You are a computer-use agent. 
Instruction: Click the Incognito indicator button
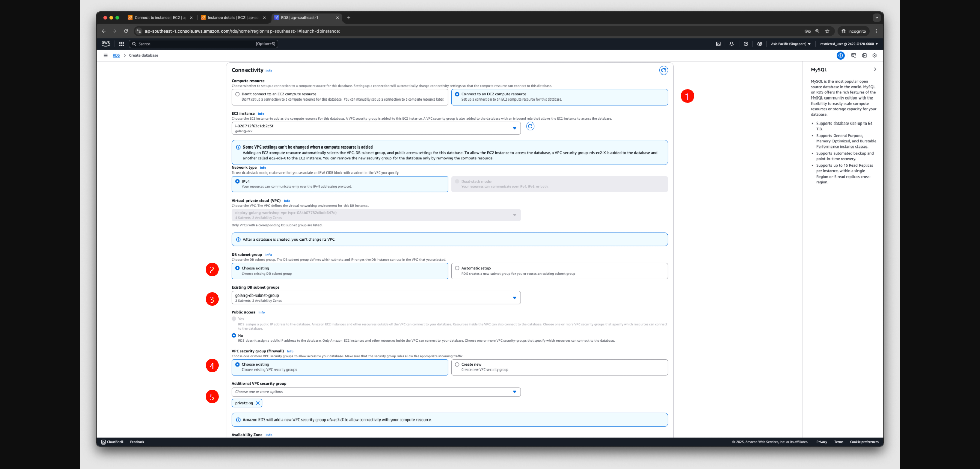(853, 31)
